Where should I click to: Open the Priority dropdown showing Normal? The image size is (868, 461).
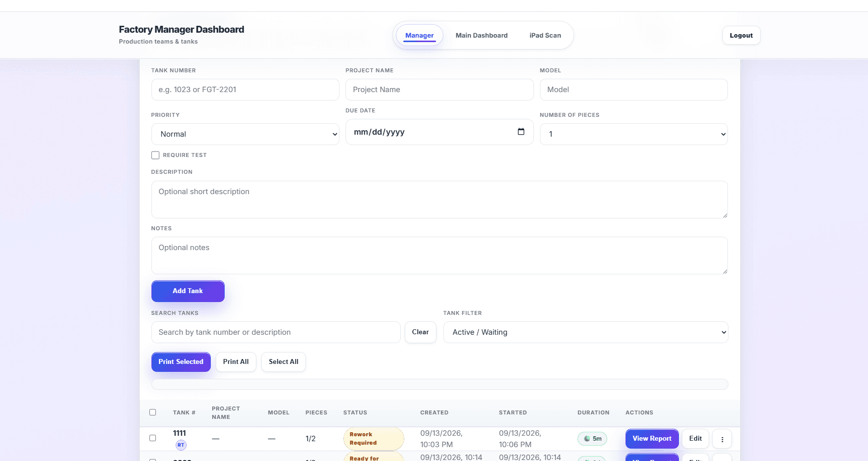click(245, 134)
